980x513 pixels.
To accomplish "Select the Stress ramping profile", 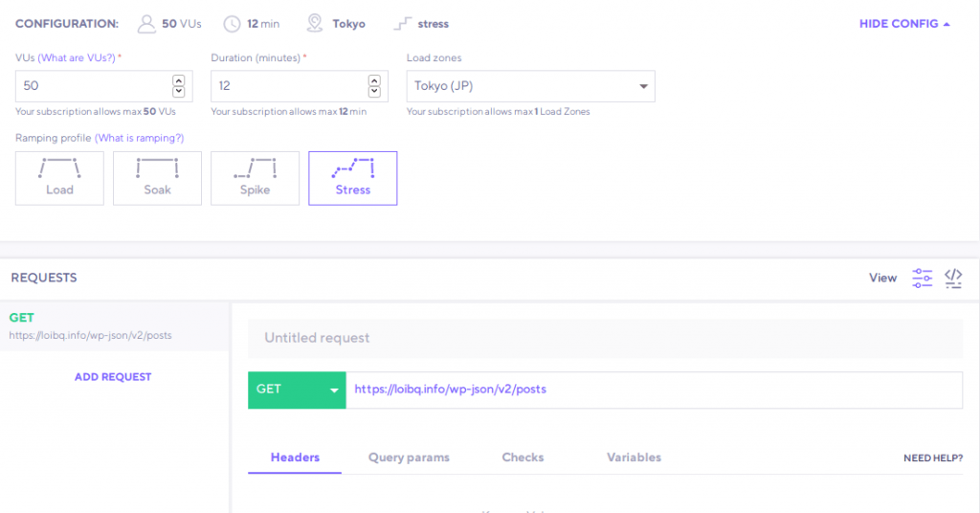I will click(x=352, y=178).
